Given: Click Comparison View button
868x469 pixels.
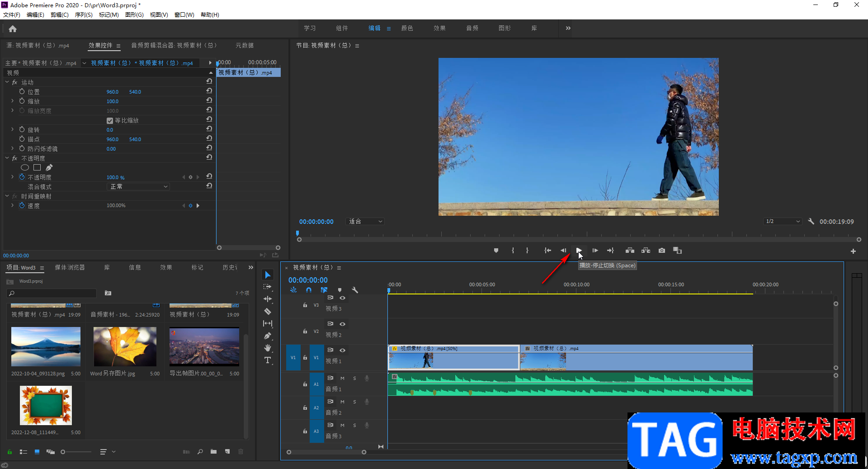Looking at the screenshot, I should (x=677, y=251).
